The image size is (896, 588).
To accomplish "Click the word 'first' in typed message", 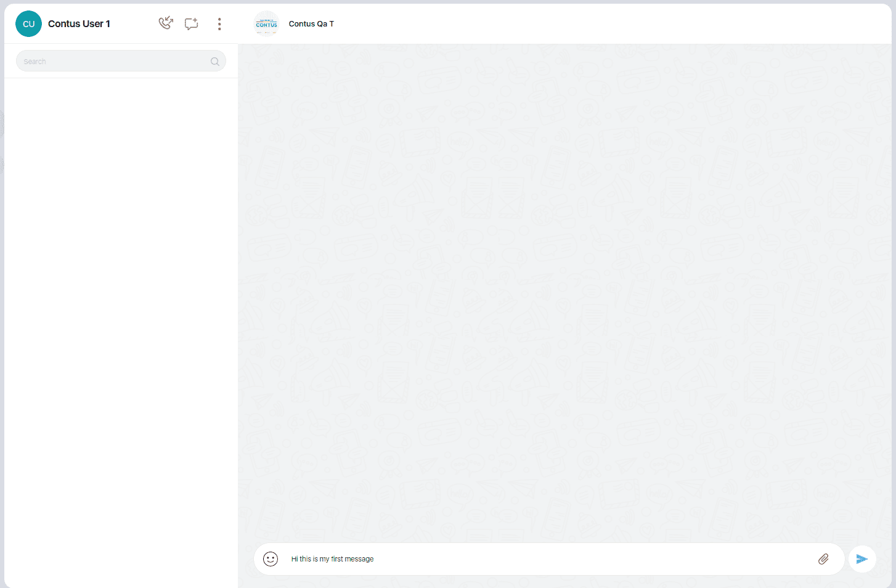I will 337,559.
